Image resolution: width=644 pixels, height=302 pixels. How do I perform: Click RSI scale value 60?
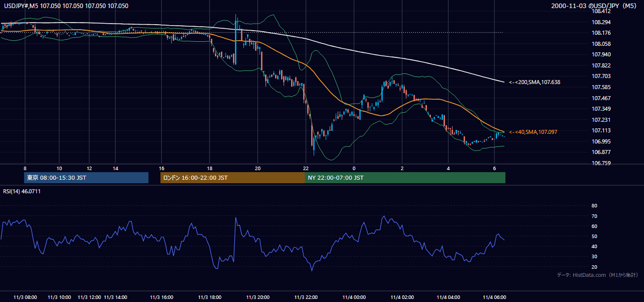(594, 226)
